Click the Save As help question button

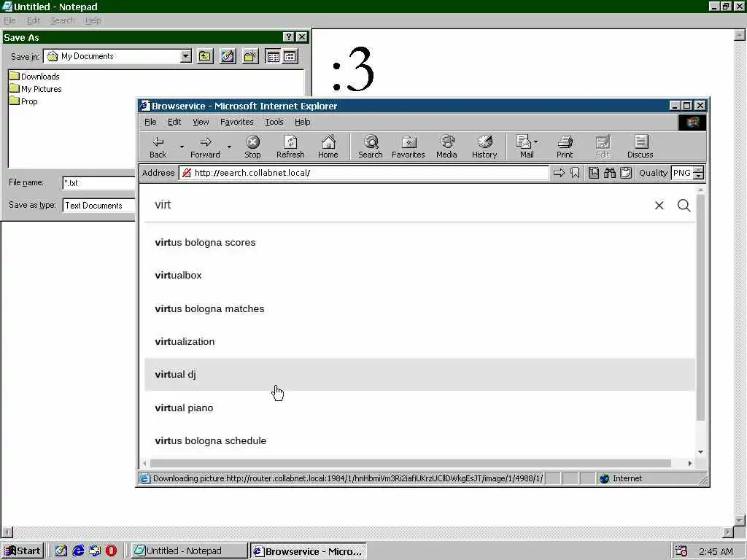288,37
